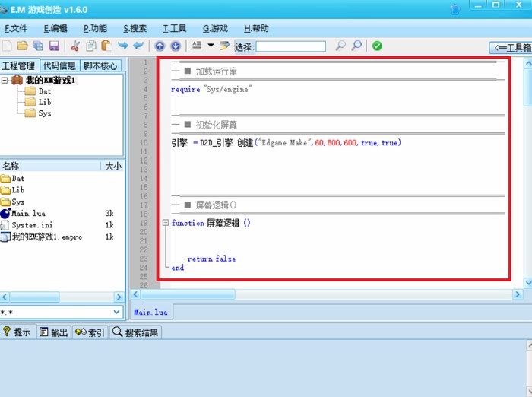Click the grey magnifier search icon
This screenshot has width=532, height=397.
pyautogui.click(x=340, y=46)
